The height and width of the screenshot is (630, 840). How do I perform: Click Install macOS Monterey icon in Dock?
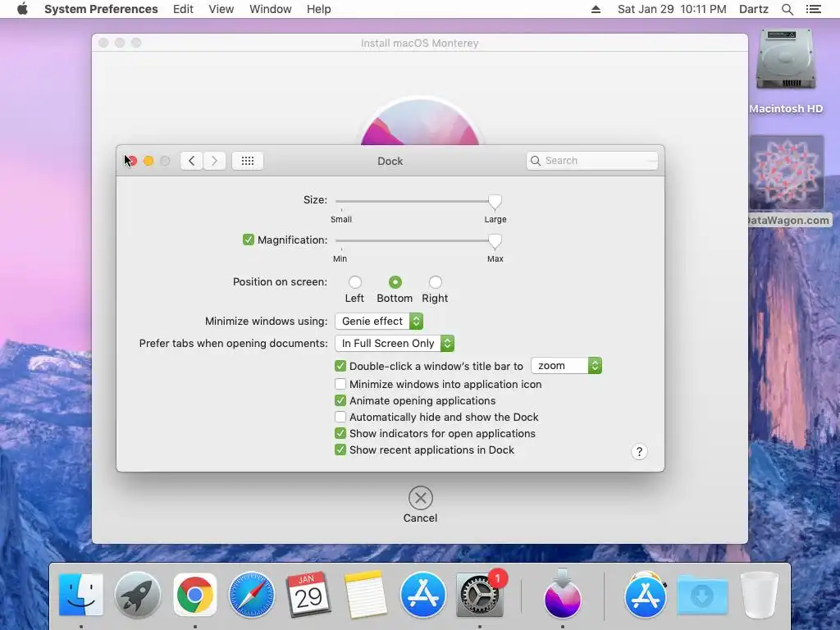coord(563,594)
